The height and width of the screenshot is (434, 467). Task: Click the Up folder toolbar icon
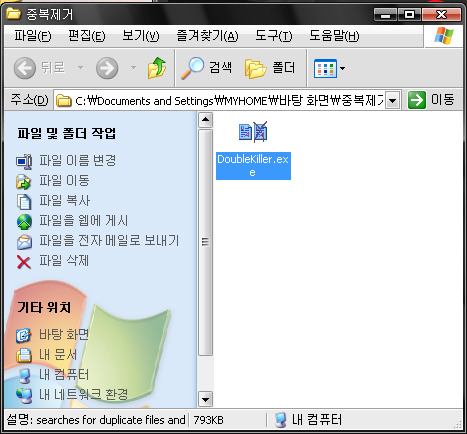click(x=157, y=68)
